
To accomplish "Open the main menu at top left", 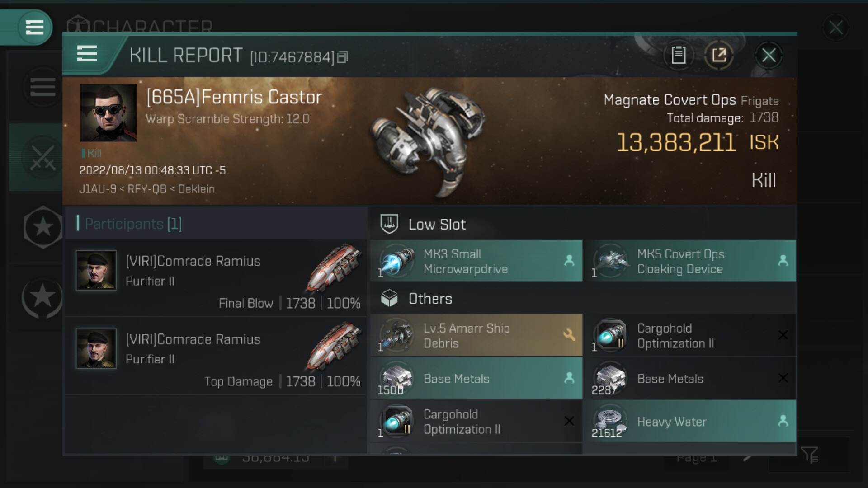I will [34, 27].
